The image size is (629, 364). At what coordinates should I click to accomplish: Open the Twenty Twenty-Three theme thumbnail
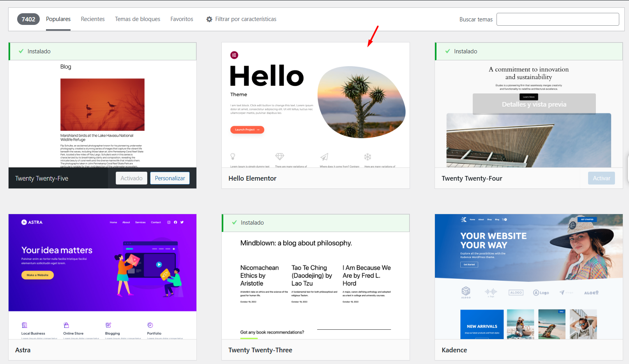(316, 285)
